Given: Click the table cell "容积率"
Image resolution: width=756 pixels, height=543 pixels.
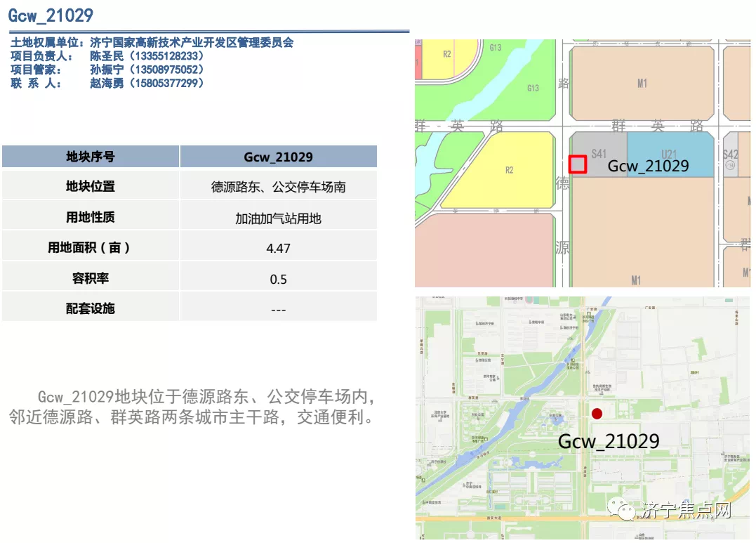Looking at the screenshot, I should point(91,278).
